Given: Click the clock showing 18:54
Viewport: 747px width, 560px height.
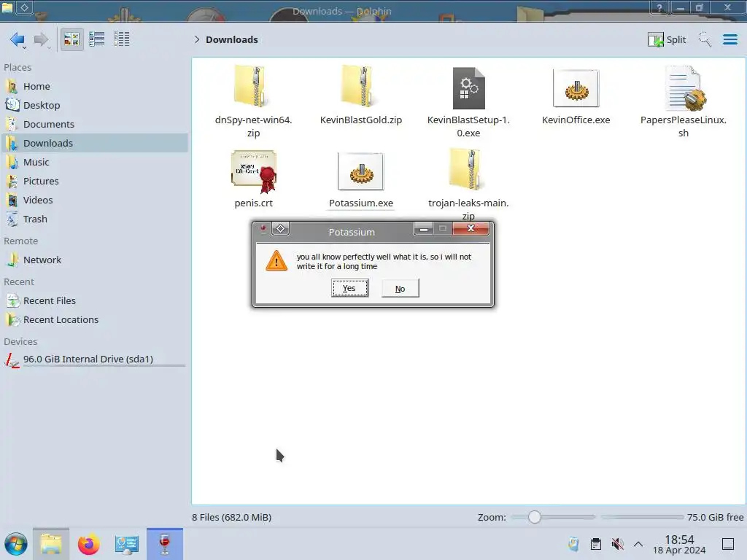Looking at the screenshot, I should [679, 545].
